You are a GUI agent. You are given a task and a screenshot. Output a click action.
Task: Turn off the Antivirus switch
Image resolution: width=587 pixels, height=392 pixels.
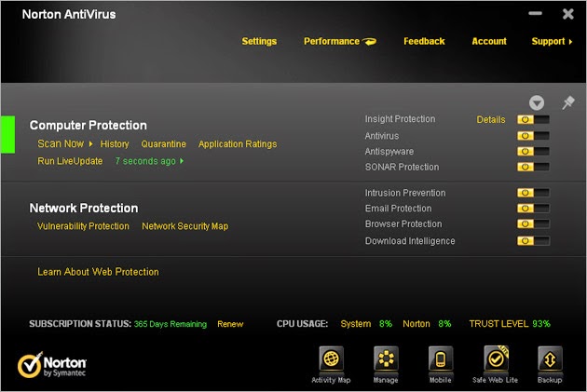click(533, 136)
